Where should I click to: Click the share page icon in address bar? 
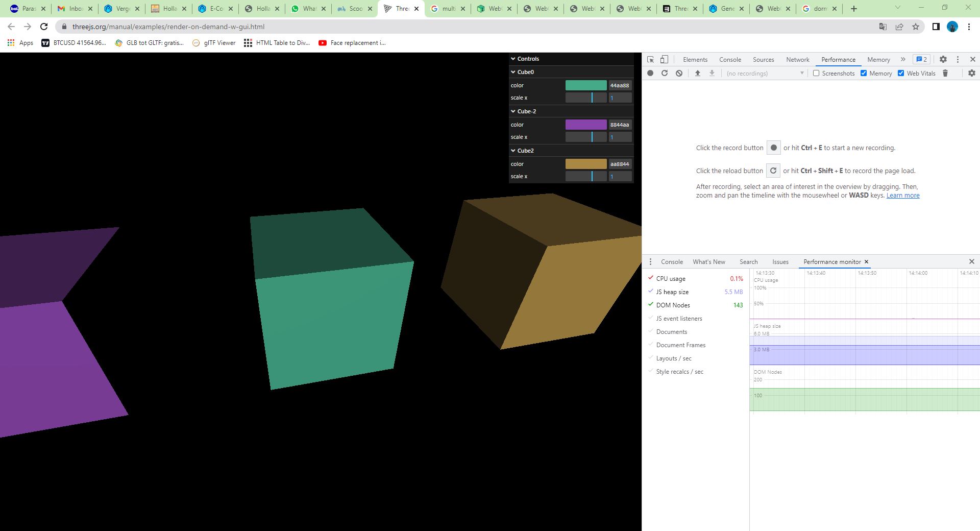pyautogui.click(x=899, y=27)
